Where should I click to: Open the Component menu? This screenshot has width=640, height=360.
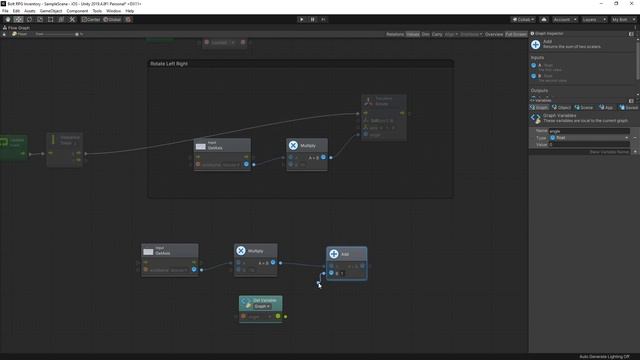77,11
